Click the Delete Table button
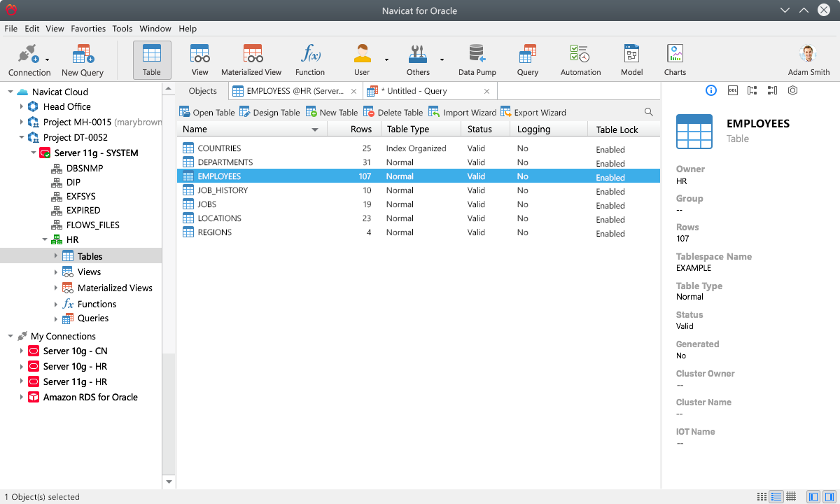Viewport: 840px width, 504px height. [393, 112]
